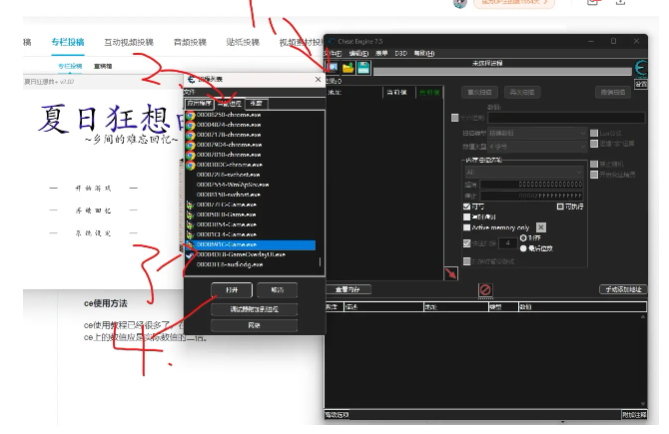This screenshot has width=669, height=434.
Task: Toggle the Executable (可执行) checkbox
Action: pos(560,207)
